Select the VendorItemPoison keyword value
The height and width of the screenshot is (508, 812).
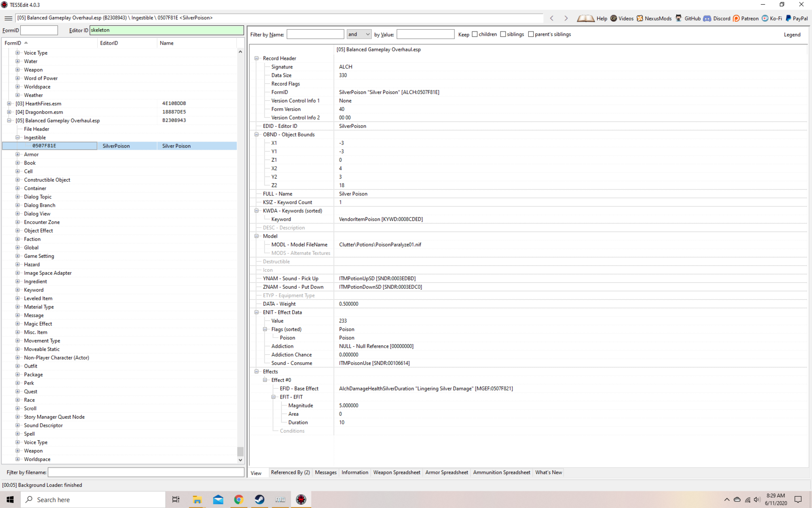pyautogui.click(x=381, y=219)
